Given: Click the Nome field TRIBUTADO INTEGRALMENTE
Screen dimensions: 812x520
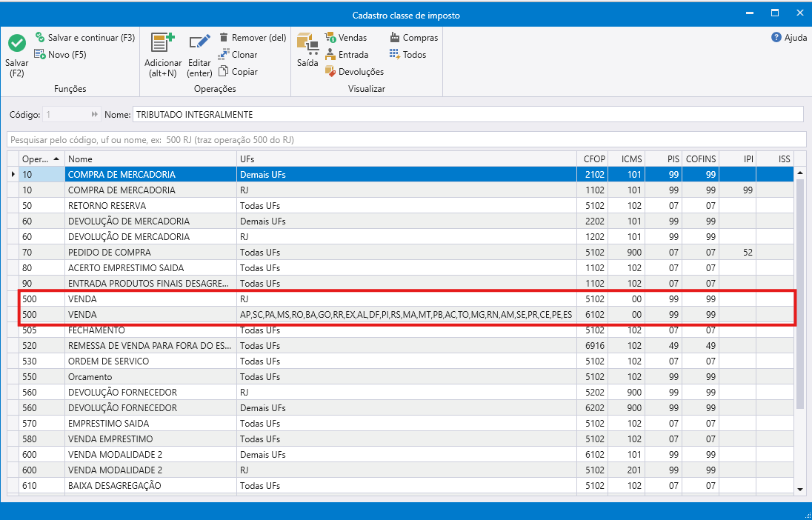Looking at the screenshot, I should click(x=468, y=115).
